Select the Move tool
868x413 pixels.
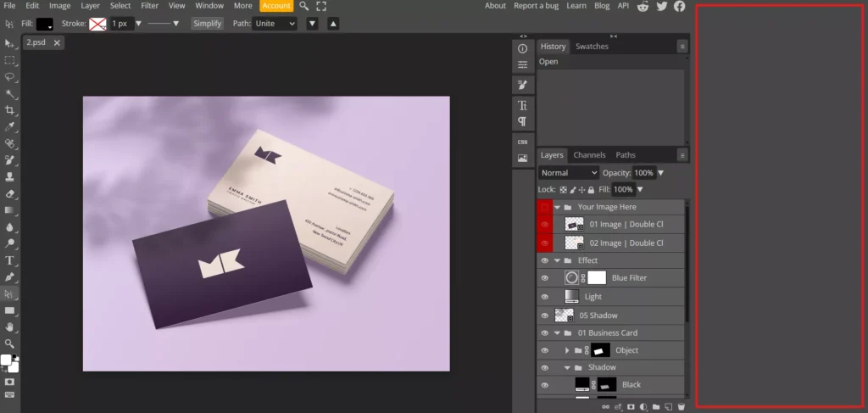click(9, 44)
